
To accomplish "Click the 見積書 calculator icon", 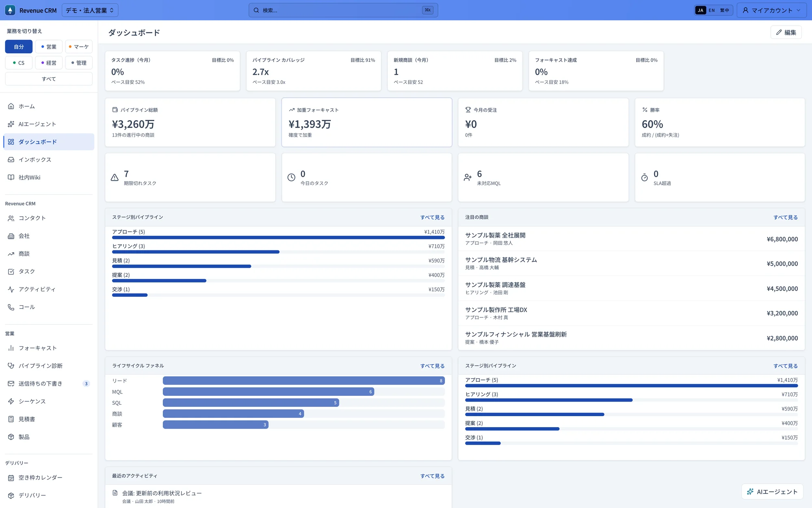I will click(11, 419).
